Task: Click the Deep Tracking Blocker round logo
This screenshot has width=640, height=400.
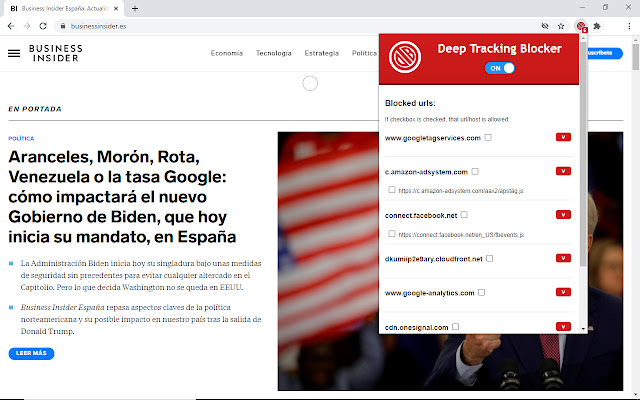Action: click(404, 57)
